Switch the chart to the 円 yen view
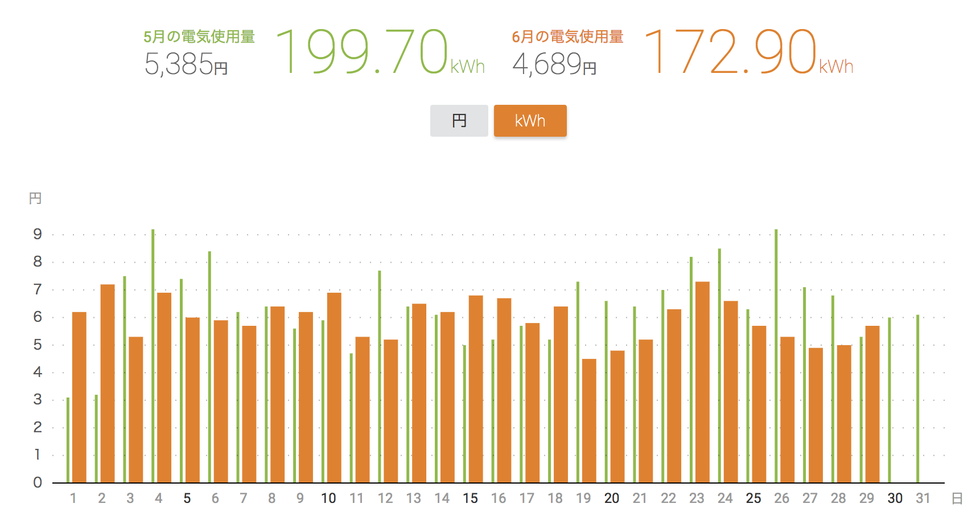 (x=459, y=121)
